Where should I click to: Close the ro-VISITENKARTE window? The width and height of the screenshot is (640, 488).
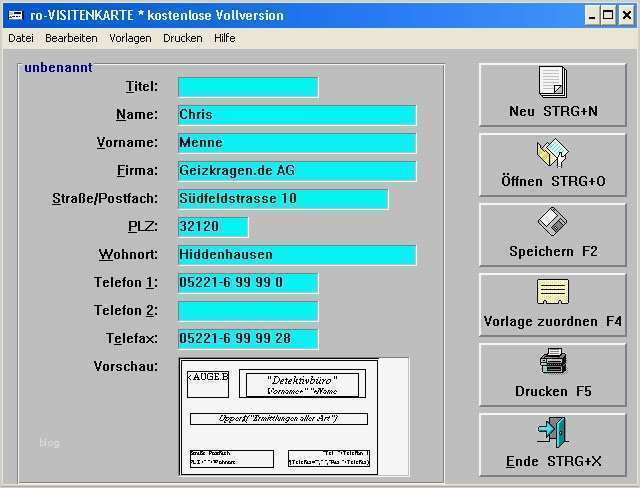tap(627, 16)
